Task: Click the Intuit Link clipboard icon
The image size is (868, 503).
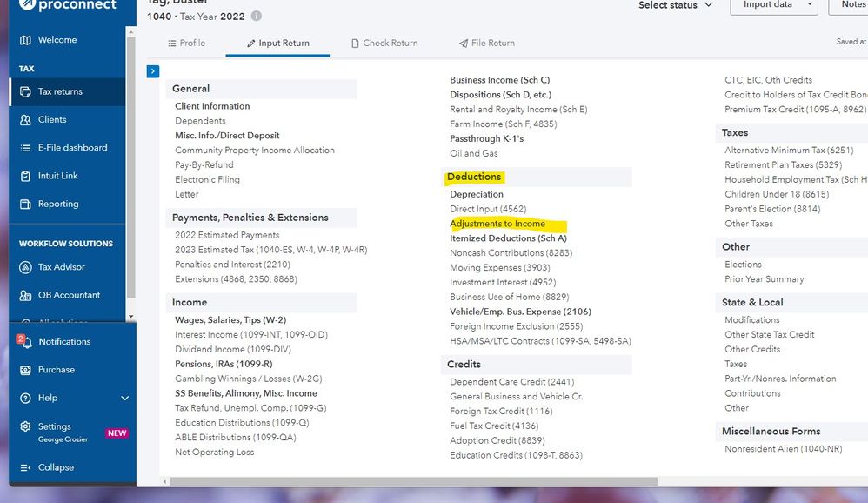Action: click(25, 176)
